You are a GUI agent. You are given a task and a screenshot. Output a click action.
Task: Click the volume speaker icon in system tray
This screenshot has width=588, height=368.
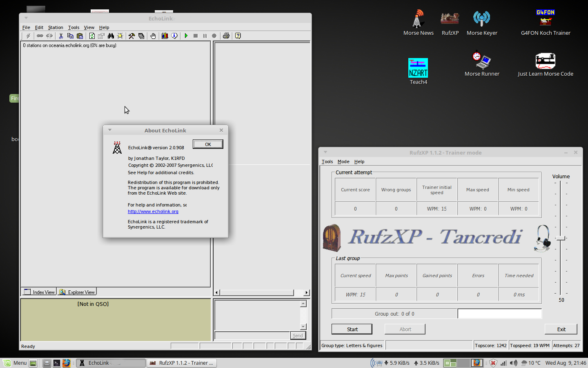(x=514, y=363)
